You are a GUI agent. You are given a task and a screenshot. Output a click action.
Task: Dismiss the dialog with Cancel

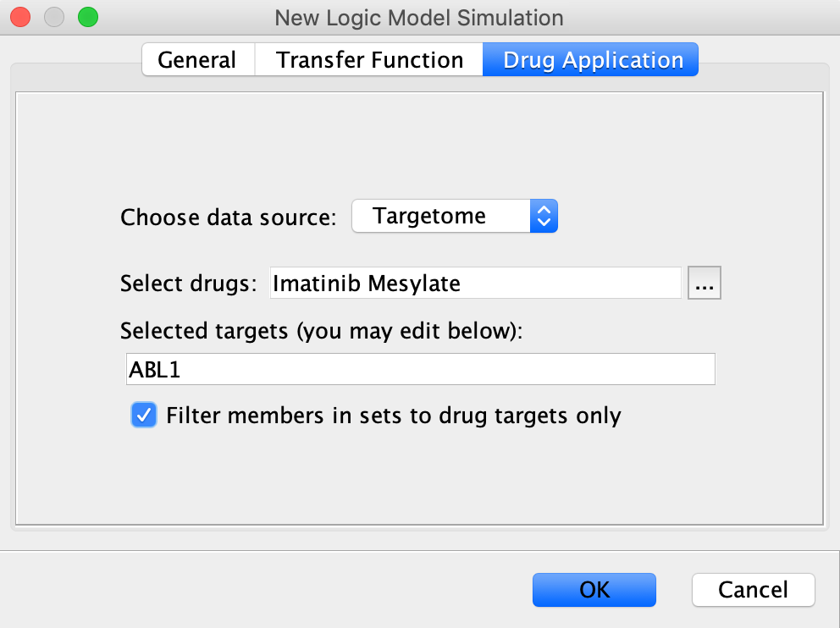(754, 590)
